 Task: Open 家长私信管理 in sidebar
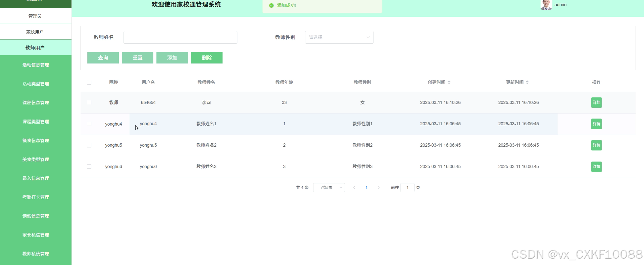coord(36,235)
